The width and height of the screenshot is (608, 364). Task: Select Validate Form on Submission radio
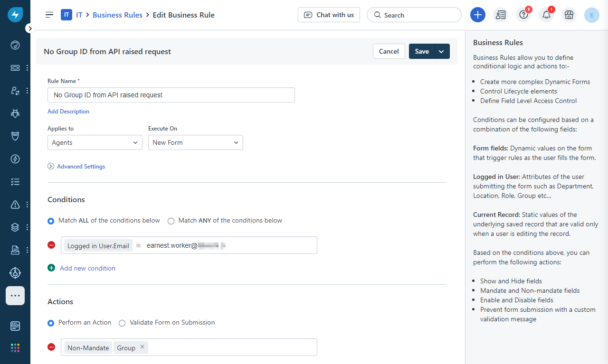122,323
